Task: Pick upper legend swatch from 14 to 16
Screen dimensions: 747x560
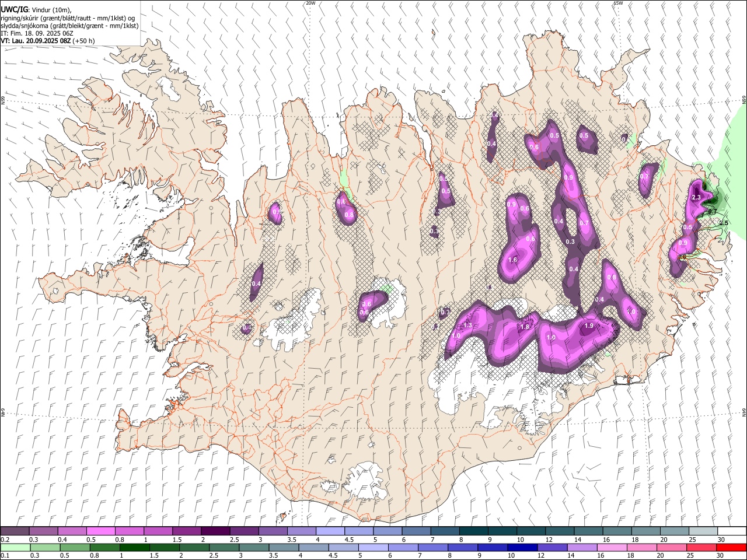Action: 588,531
